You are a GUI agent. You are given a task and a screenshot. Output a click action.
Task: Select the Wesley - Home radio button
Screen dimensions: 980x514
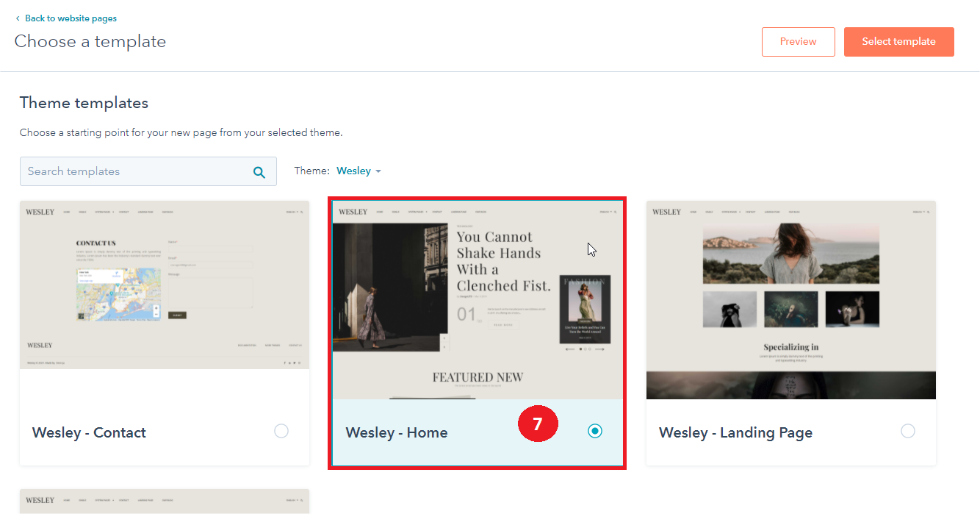click(x=595, y=432)
